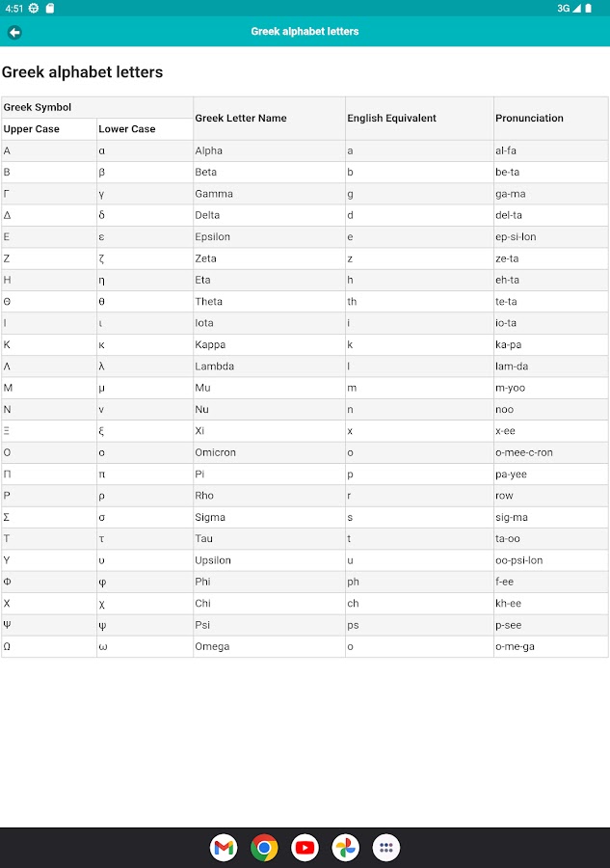Select the Lower Case header cell

coord(127,129)
